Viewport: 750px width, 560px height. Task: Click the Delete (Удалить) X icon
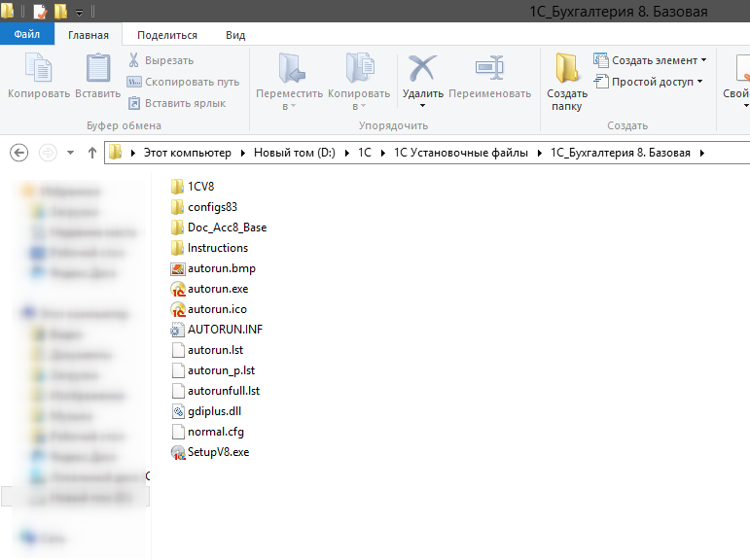point(422,68)
